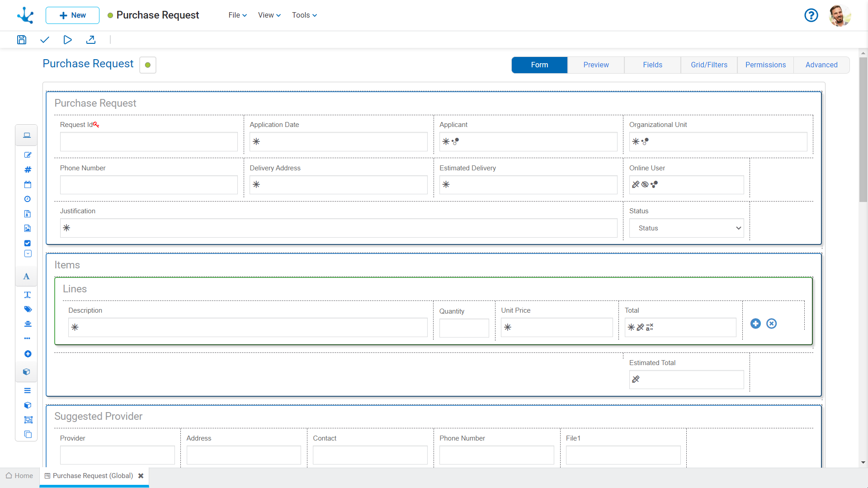Click the tag/label icon in sidebar
Screen dimensions: 868x488
click(x=27, y=310)
